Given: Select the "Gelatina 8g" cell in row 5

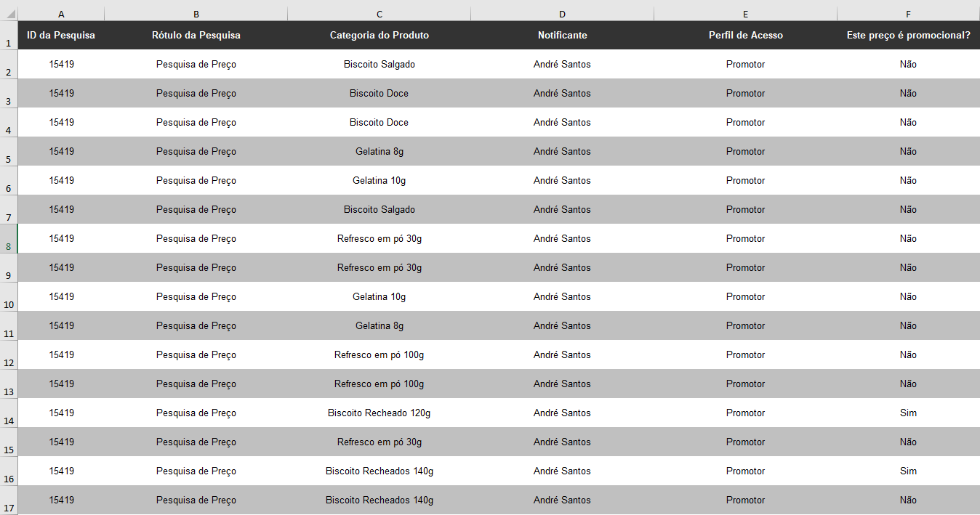Looking at the screenshot, I should click(379, 151).
